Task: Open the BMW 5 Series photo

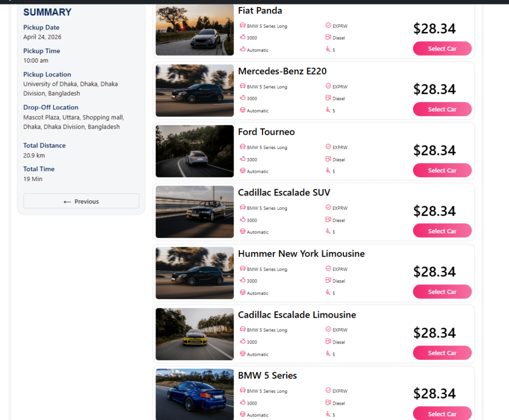Action: 194,394
